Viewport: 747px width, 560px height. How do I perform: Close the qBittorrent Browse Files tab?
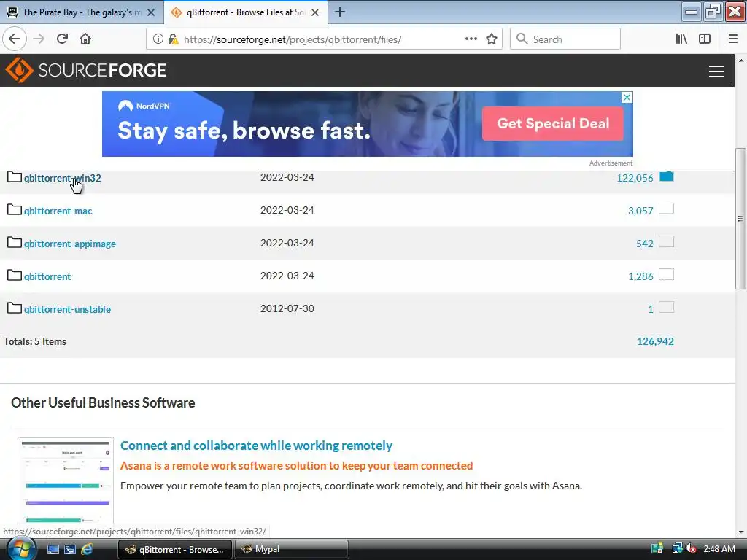(315, 12)
